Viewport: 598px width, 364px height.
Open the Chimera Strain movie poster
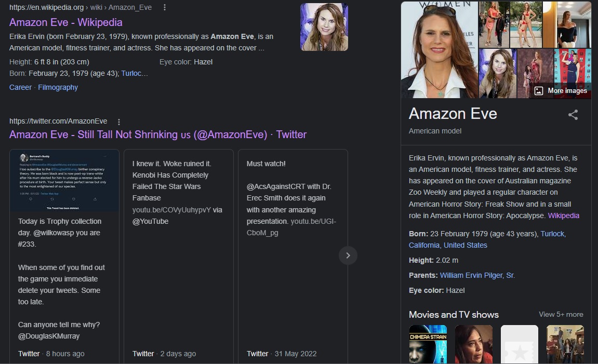(428, 344)
